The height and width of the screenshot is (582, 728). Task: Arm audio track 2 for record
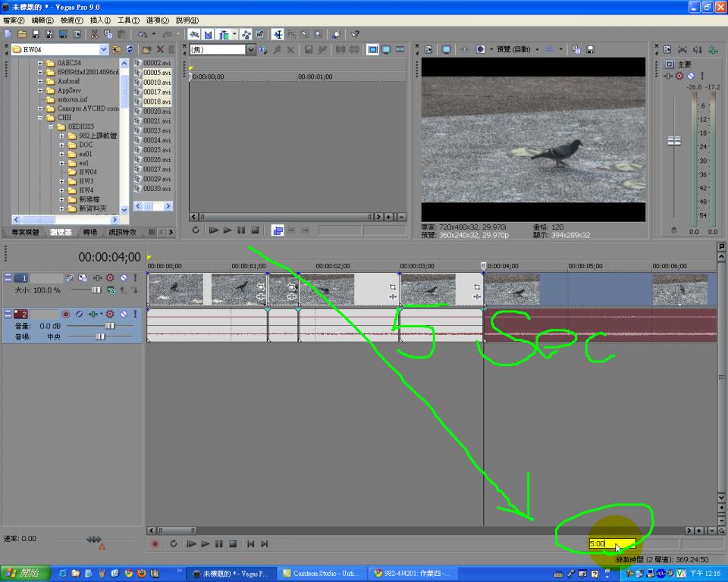tap(66, 314)
